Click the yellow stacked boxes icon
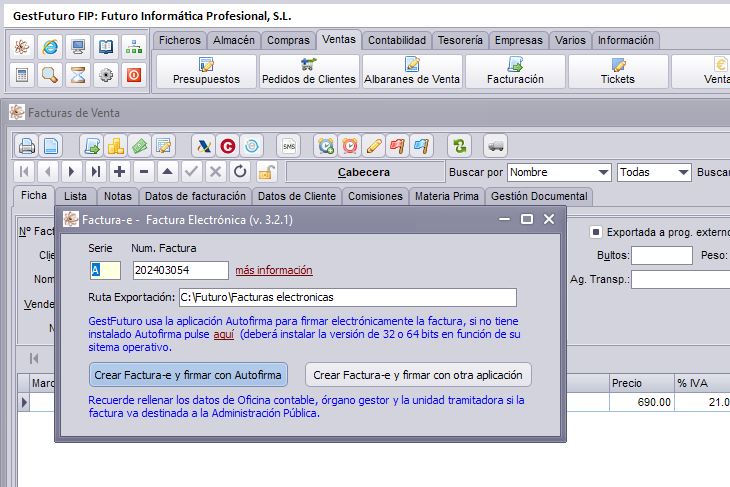 (115, 146)
